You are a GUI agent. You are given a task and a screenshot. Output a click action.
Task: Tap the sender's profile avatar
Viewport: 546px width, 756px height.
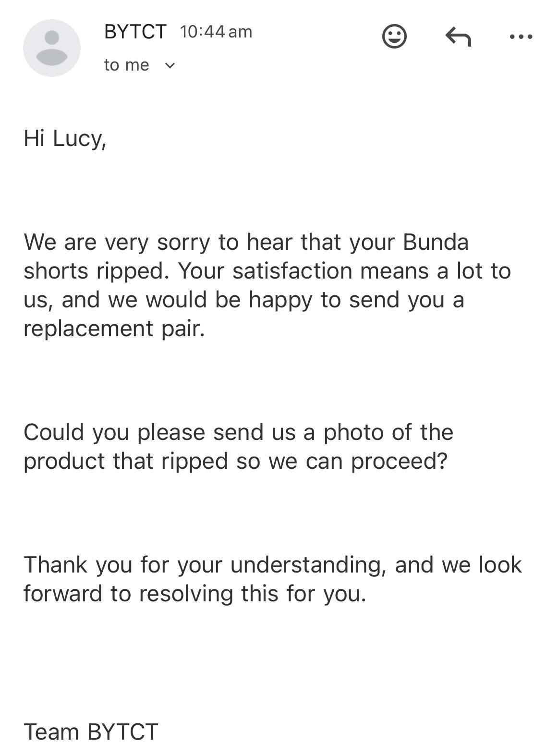52,48
